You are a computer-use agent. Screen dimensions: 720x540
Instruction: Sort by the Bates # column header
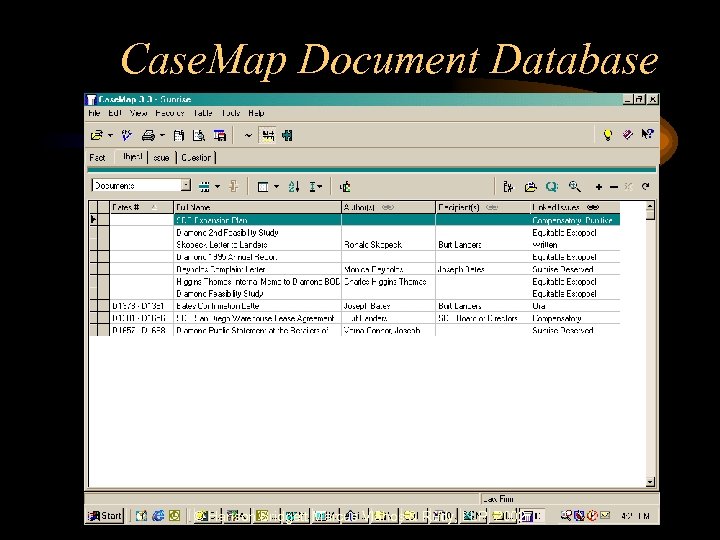tap(141, 208)
